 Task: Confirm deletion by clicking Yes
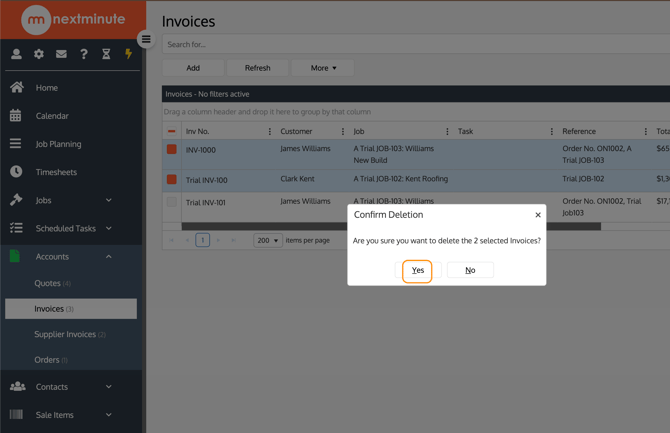[418, 270]
